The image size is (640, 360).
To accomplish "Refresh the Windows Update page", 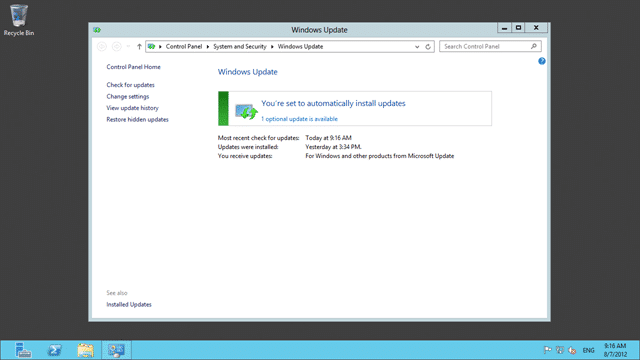I will 428,47.
